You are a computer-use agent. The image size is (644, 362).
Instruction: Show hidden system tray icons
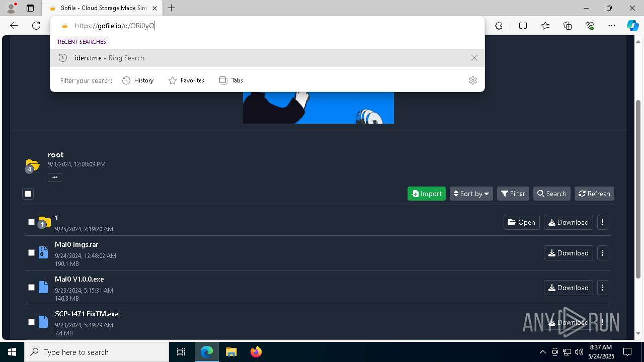tap(542, 352)
